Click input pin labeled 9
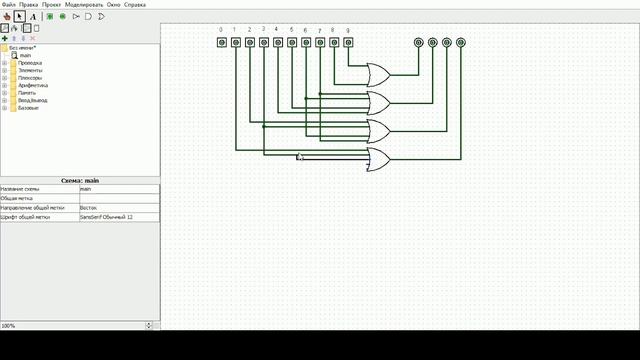 [x=348, y=42]
